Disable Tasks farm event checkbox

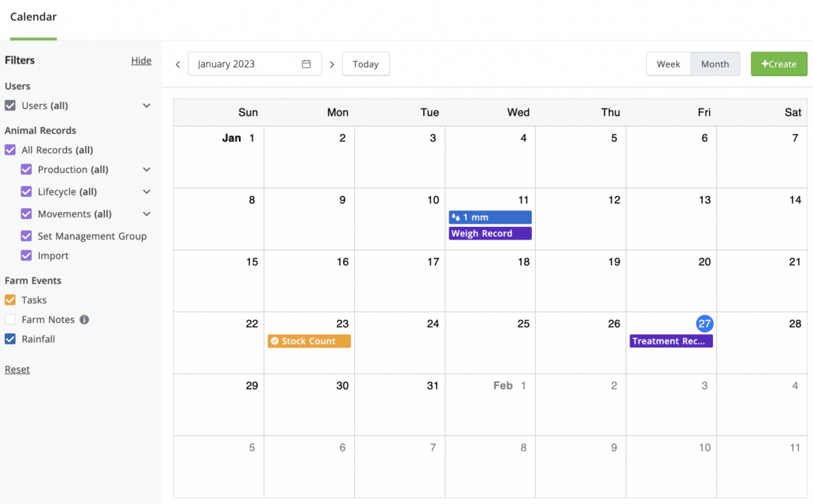tap(10, 300)
